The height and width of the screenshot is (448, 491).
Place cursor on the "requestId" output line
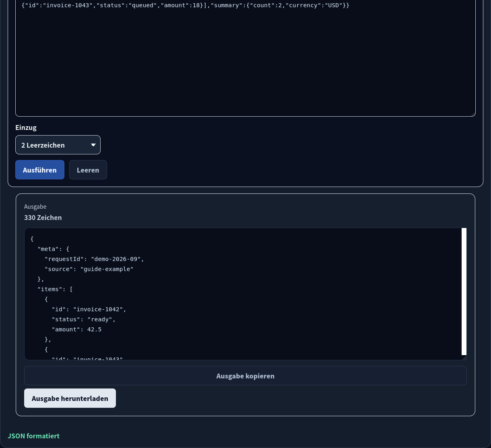pyautogui.click(x=94, y=259)
